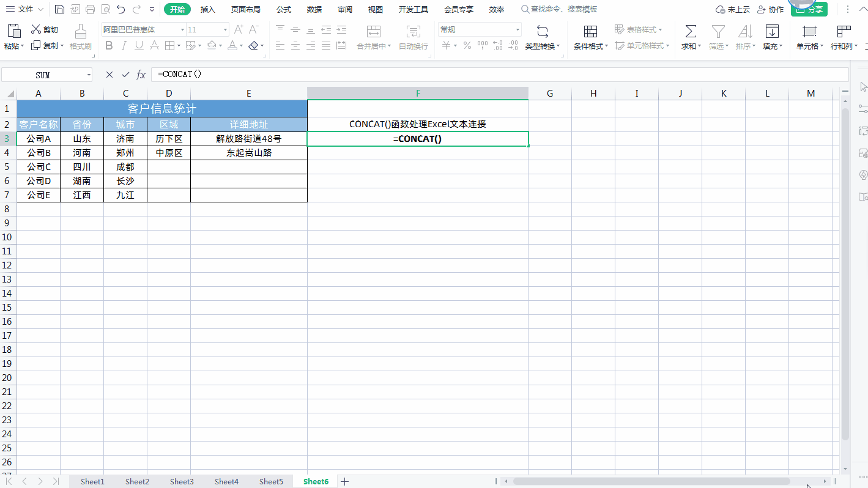The image size is (868, 488).
Task: Switch to the 数据 Data tab
Action: 314,9
